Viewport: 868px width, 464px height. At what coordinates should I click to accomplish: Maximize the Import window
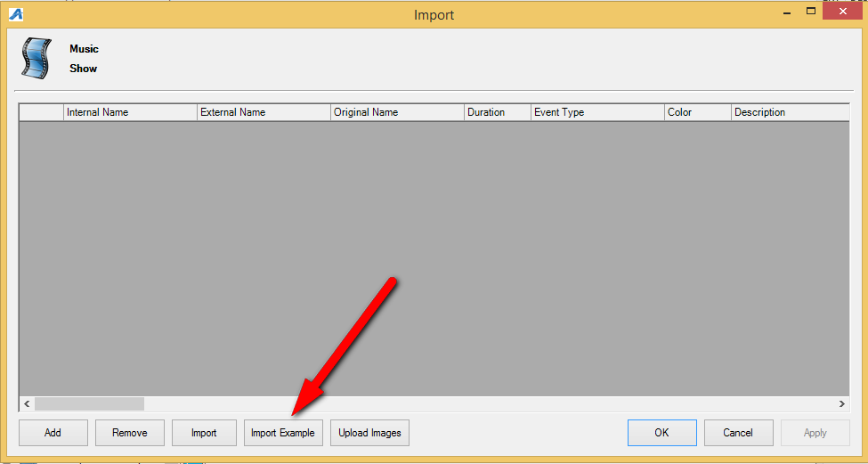pos(811,11)
